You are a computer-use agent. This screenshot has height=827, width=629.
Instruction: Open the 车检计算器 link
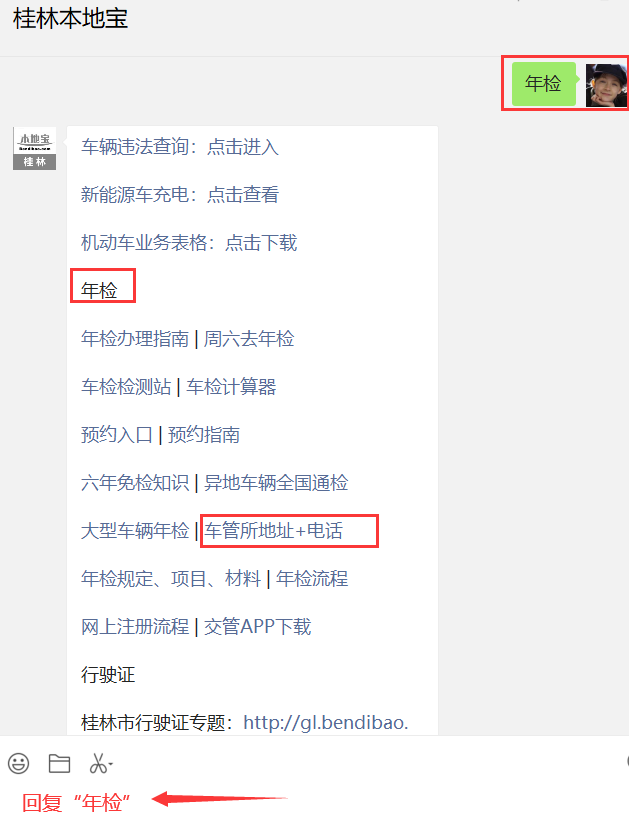pos(231,387)
